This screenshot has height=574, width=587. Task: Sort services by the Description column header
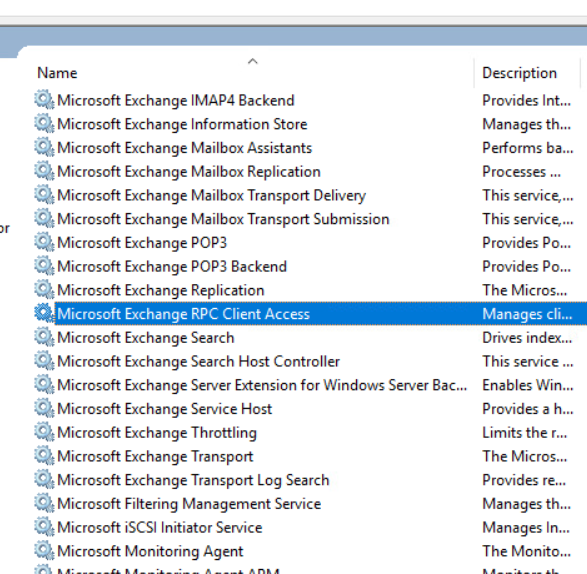click(x=519, y=73)
